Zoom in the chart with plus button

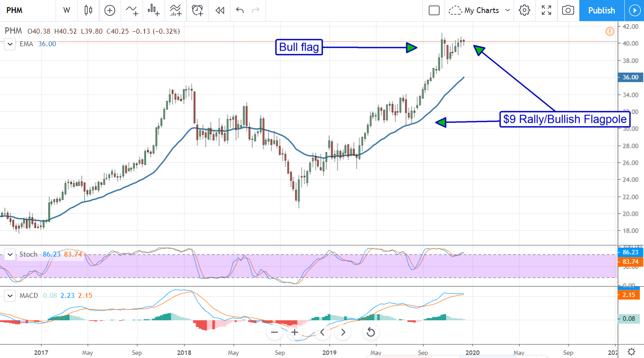[x=294, y=332]
